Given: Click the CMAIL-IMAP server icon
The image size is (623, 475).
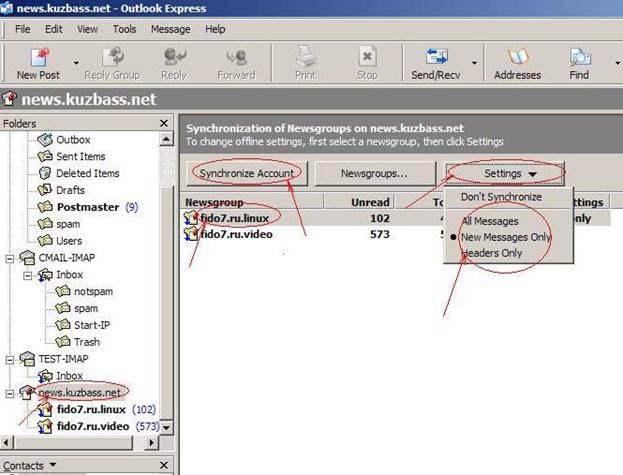Looking at the screenshot, I should (27, 257).
